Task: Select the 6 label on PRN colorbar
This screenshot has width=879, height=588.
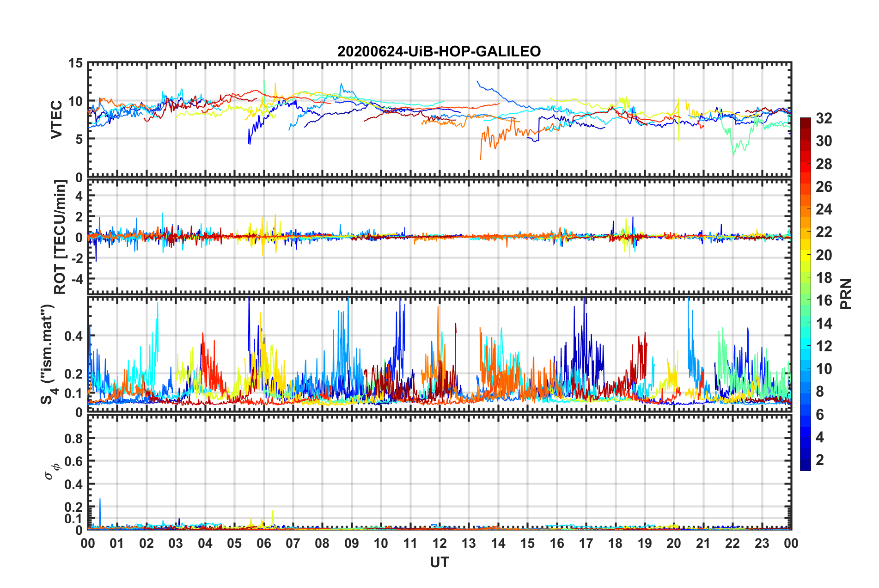Action: tap(820, 415)
